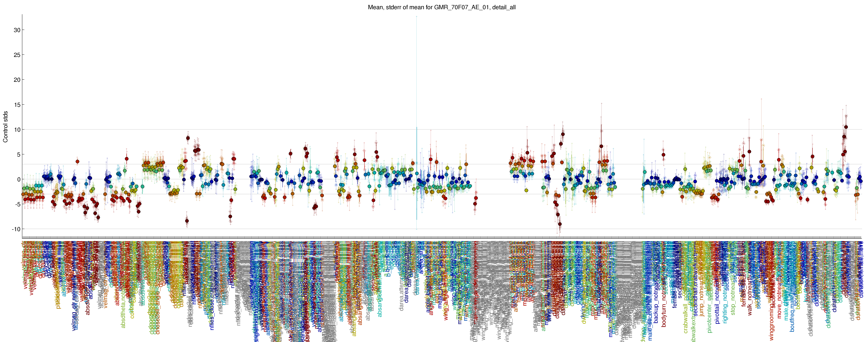Click the y-axis tick label 25
The height and width of the screenshot is (342, 868).
17,55
